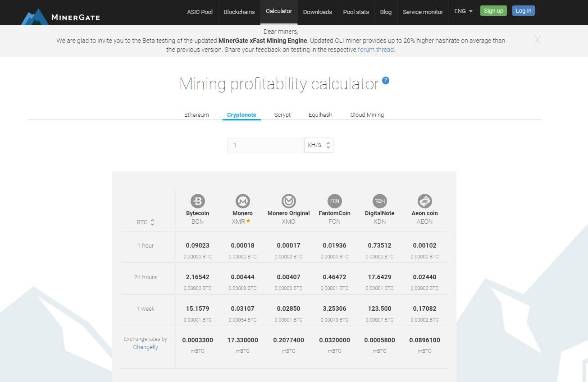Image resolution: width=588 pixels, height=382 pixels.
Task: Focus the hashrate input field
Action: pyautogui.click(x=265, y=145)
